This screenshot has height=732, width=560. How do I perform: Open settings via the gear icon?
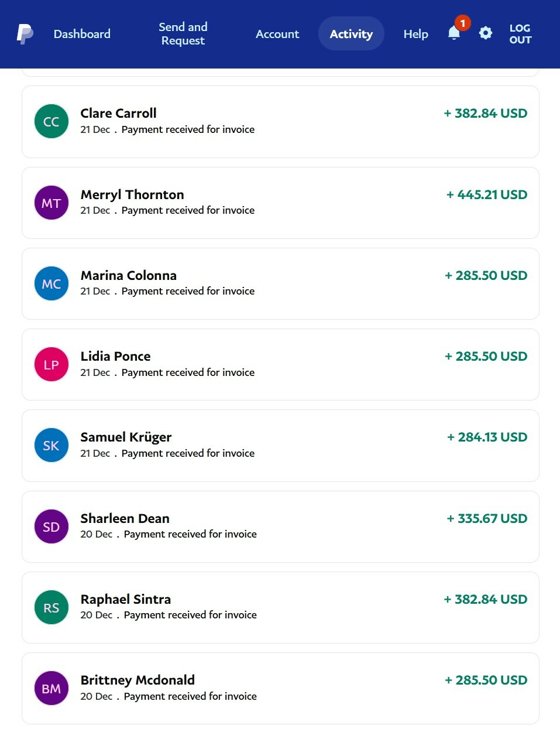click(486, 33)
